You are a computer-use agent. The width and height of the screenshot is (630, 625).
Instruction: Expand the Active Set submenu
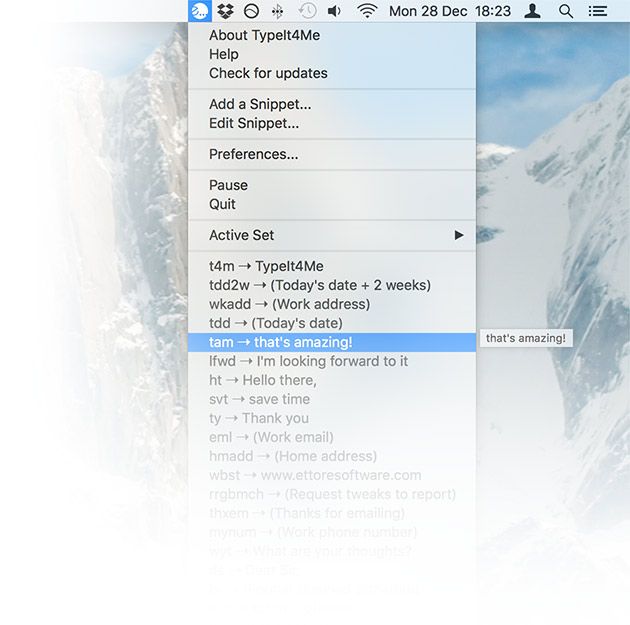point(332,235)
